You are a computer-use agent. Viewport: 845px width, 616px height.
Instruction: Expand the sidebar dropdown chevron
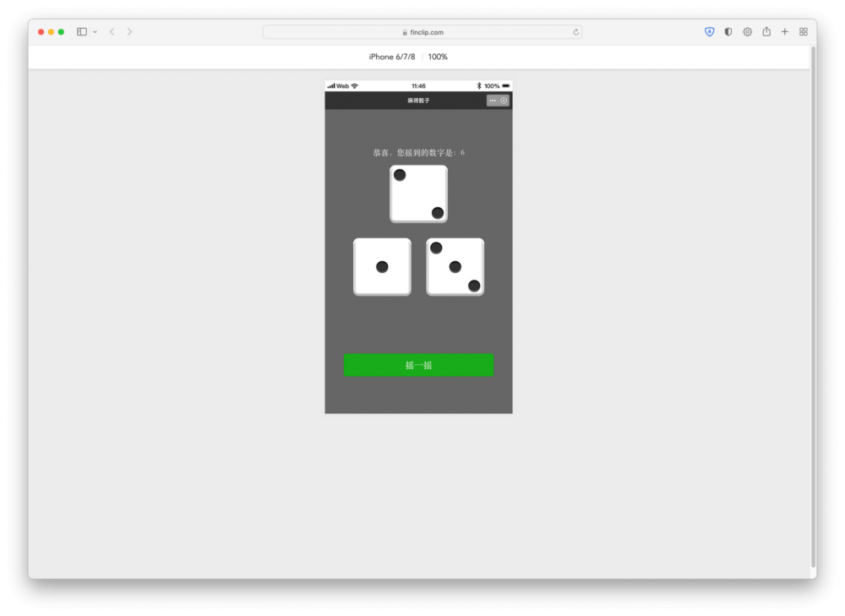(95, 32)
